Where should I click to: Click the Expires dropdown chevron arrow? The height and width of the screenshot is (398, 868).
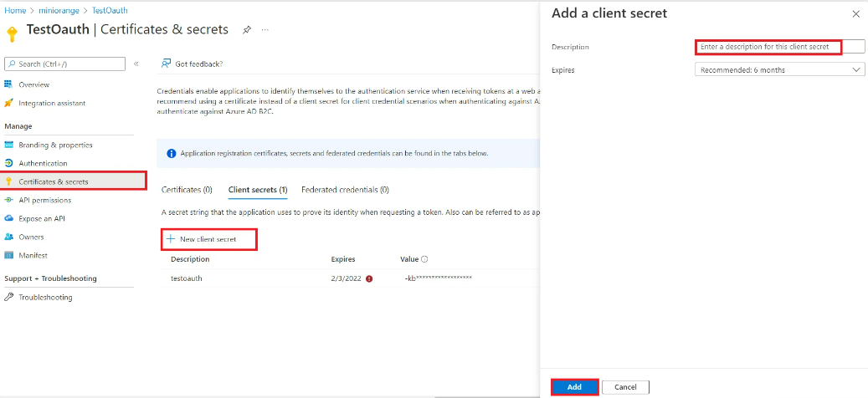click(x=856, y=70)
